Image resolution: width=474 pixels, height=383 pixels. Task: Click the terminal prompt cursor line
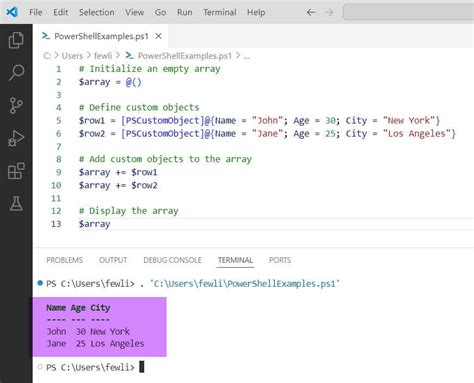pos(95,367)
